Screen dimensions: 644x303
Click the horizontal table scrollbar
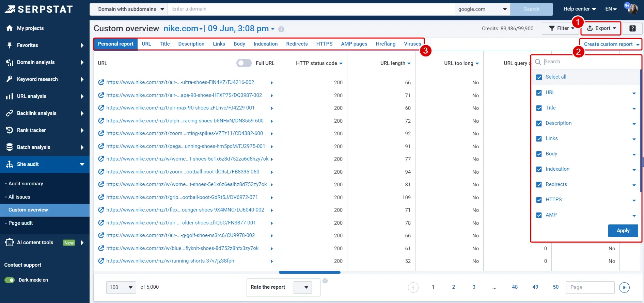tap(310, 272)
